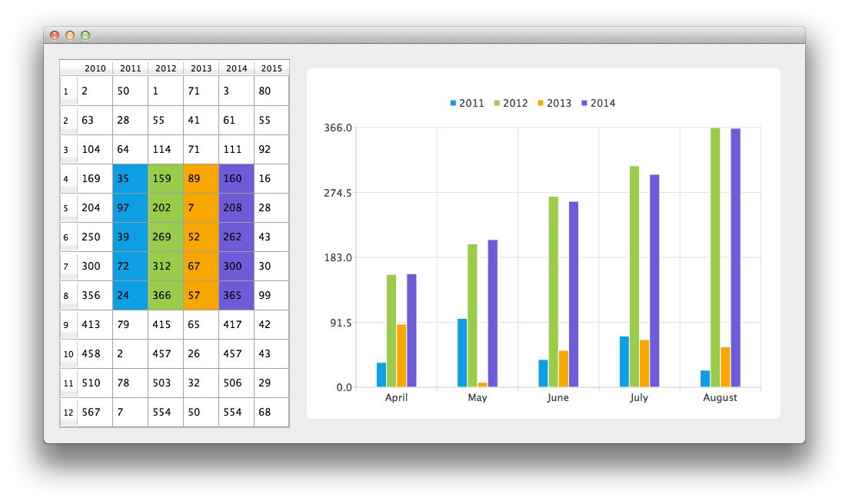Select the 2015 column header

pos(271,68)
